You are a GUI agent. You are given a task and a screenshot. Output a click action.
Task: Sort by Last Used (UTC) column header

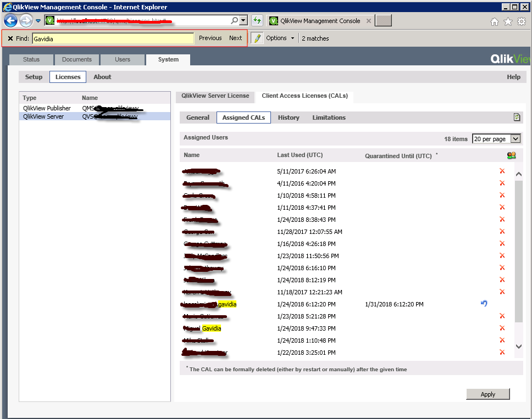300,155
